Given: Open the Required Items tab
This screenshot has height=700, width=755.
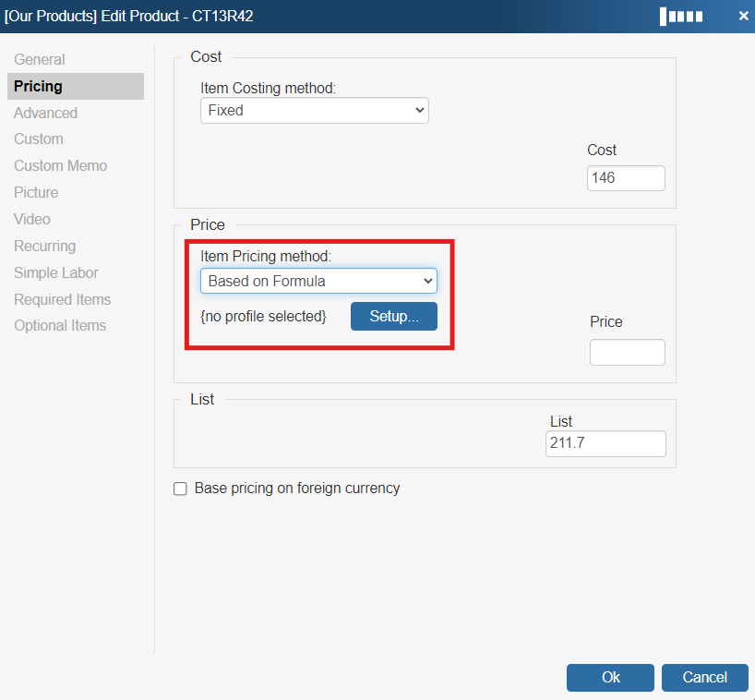Looking at the screenshot, I should (63, 299).
